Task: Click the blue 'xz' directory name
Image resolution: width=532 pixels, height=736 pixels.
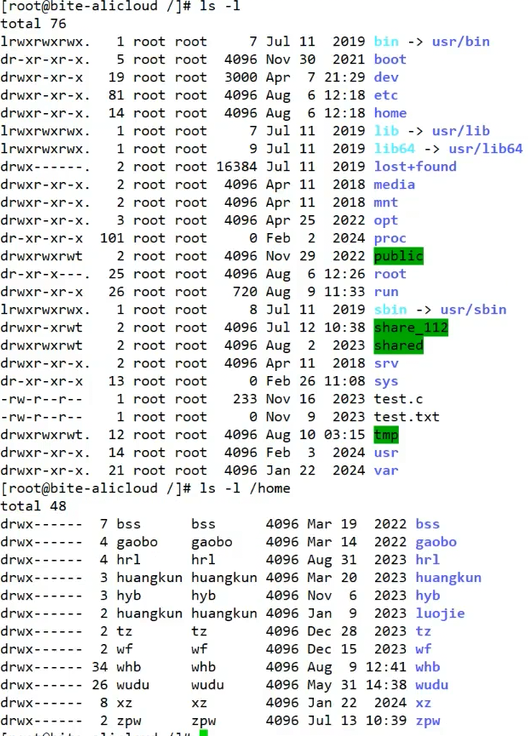Action: click(423, 703)
